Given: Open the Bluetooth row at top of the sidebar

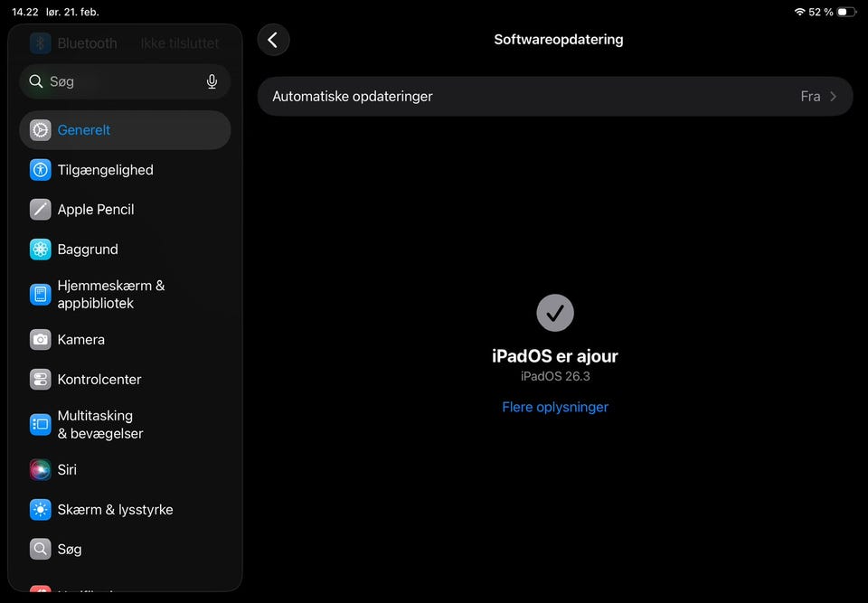Looking at the screenshot, I should (125, 43).
